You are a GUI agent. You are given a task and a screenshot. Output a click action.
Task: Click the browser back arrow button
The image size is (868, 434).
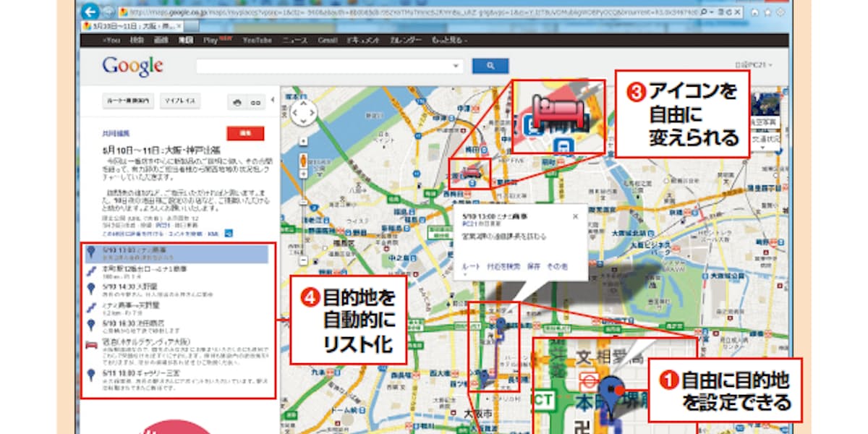coord(90,12)
